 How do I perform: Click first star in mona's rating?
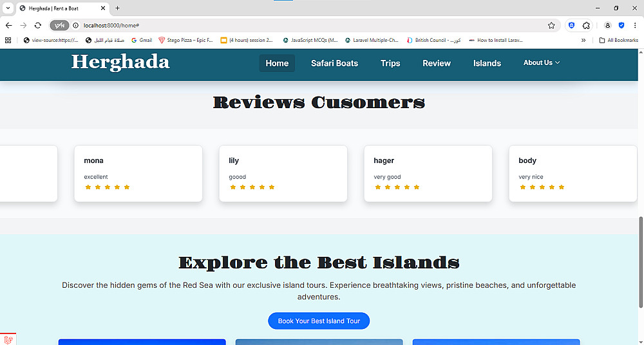point(88,187)
